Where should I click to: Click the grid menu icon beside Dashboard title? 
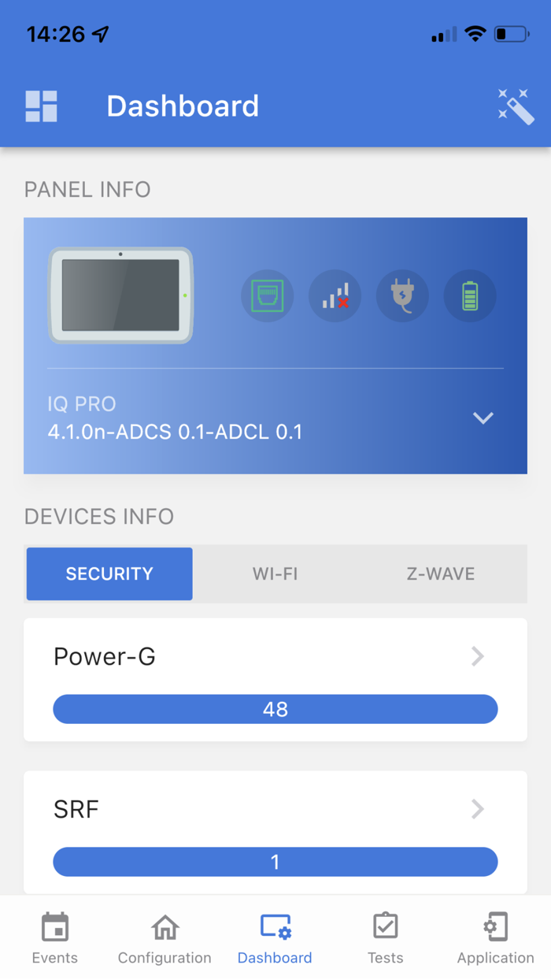click(41, 106)
